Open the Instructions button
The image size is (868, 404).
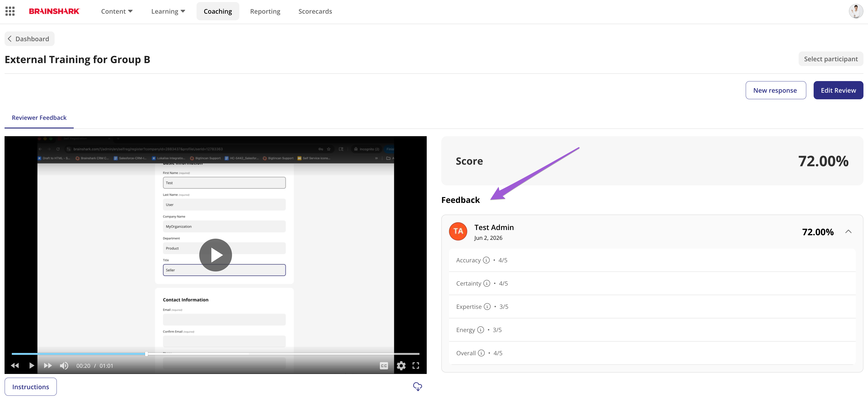pos(31,387)
